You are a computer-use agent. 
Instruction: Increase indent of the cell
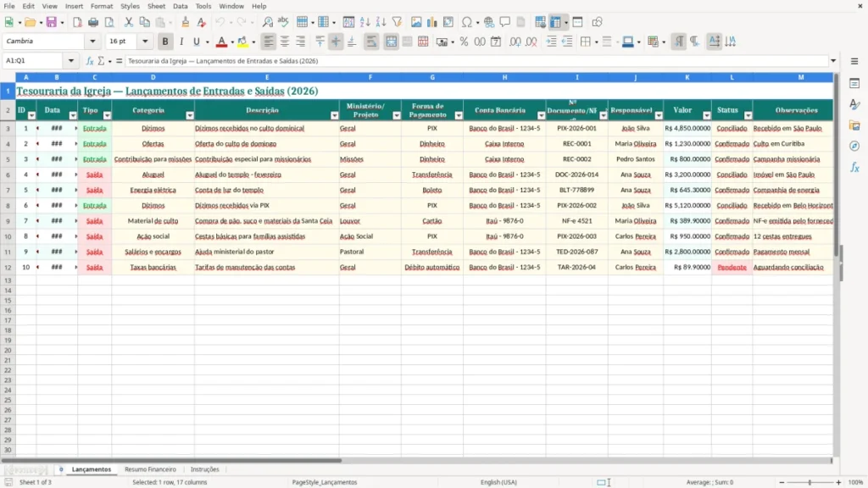coord(551,42)
